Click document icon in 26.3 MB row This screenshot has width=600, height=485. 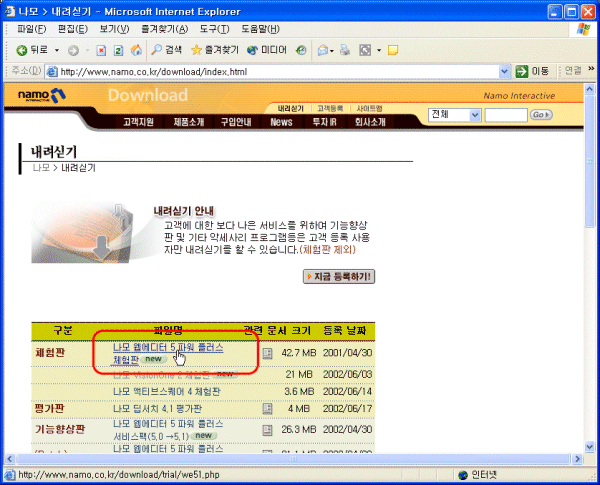[267, 430]
